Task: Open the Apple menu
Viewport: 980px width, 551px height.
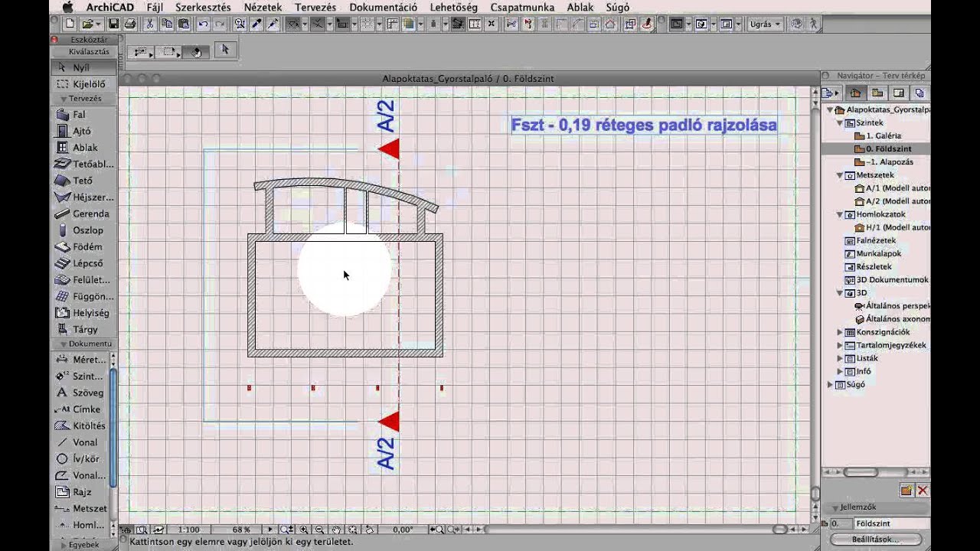Action: [x=67, y=7]
